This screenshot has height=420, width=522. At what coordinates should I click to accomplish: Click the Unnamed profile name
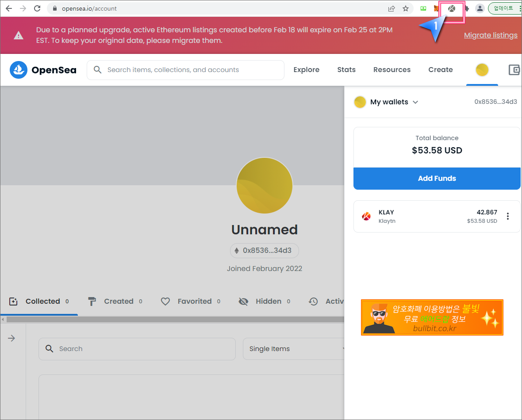click(x=265, y=229)
